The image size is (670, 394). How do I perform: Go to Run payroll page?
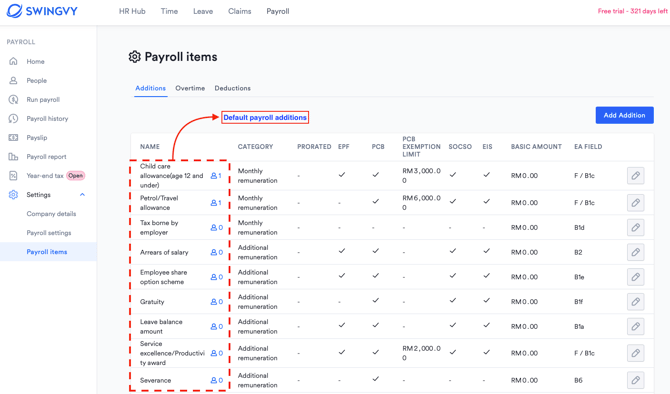pos(43,100)
